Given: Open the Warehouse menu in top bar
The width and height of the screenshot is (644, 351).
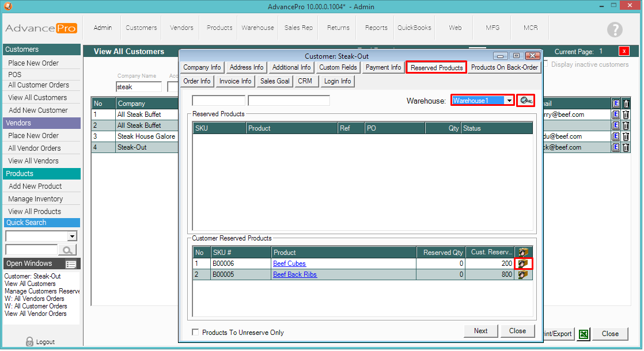Looking at the screenshot, I should [257, 28].
